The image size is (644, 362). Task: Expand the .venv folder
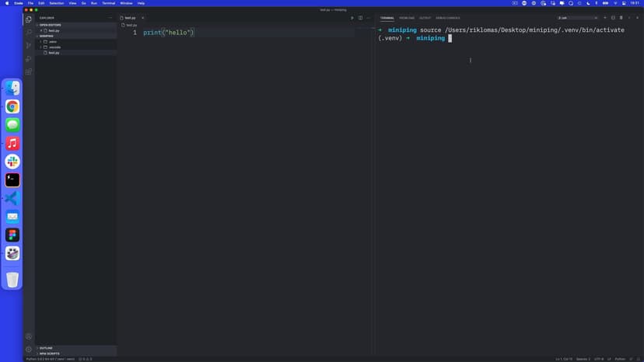[x=52, y=41]
